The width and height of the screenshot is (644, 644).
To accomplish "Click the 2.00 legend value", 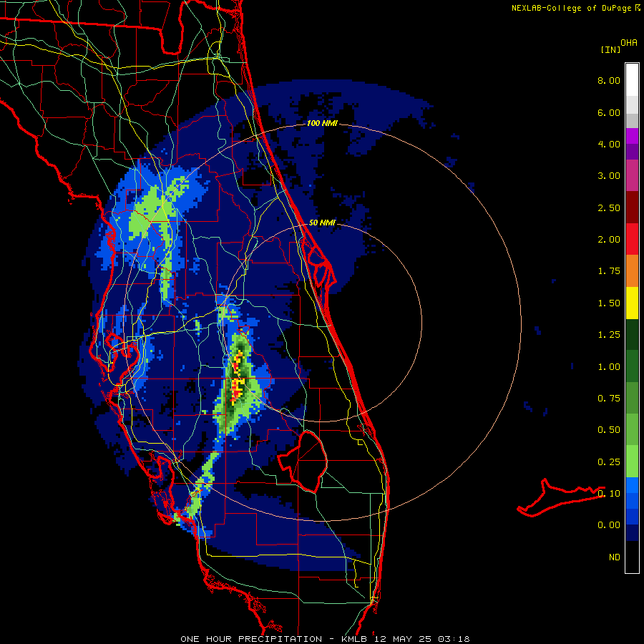I will [x=609, y=240].
